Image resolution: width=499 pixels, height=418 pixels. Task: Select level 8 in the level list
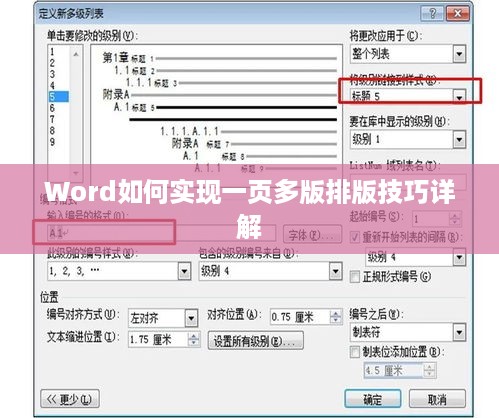click(52, 131)
